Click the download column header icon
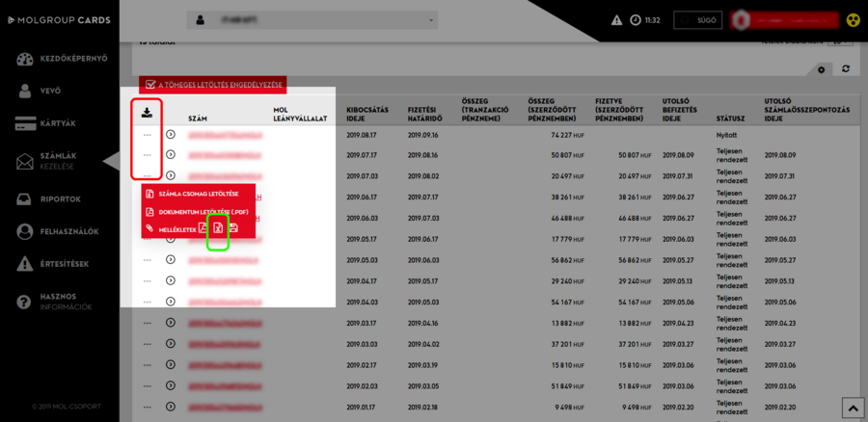The image size is (868, 422). click(x=146, y=113)
